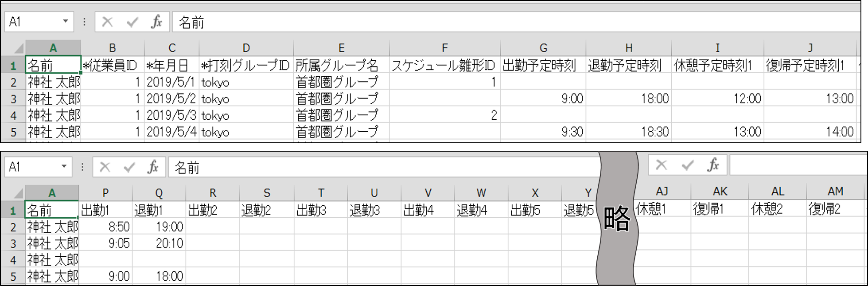Select column D header in upper sheet
This screenshot has height=286, width=868.
(246, 48)
